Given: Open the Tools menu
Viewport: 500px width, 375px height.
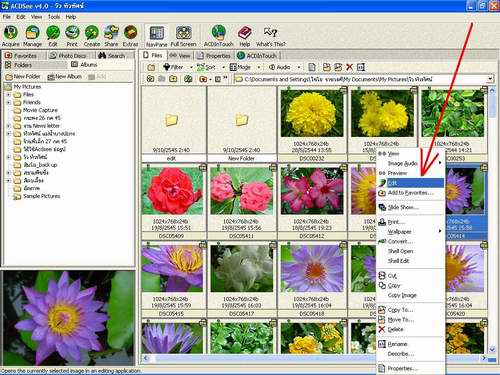Looking at the screenshot, I should [x=54, y=17].
